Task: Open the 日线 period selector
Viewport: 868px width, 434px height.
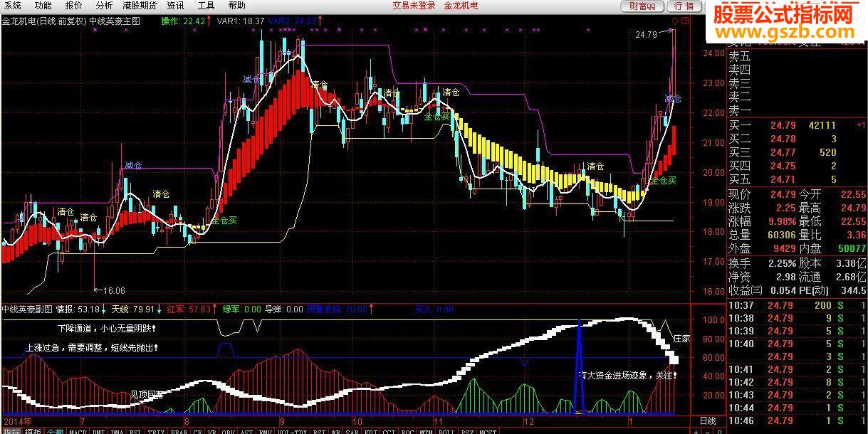Action: 708,421
